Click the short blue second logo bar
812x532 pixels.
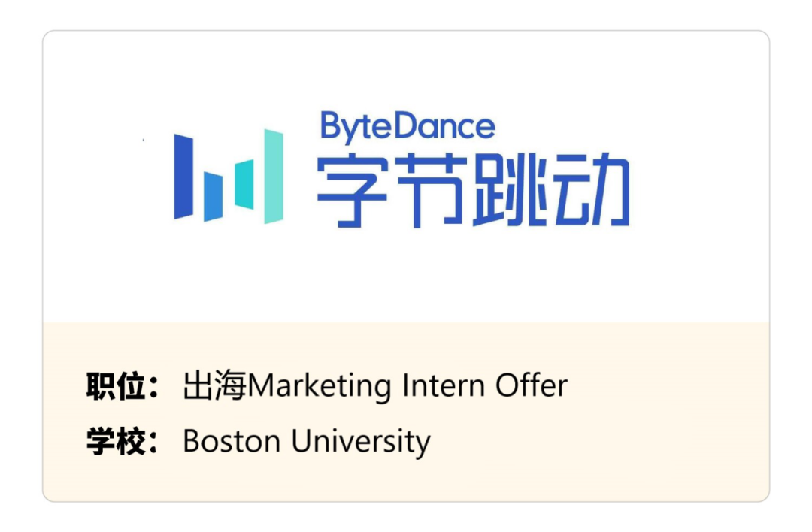[213, 197]
